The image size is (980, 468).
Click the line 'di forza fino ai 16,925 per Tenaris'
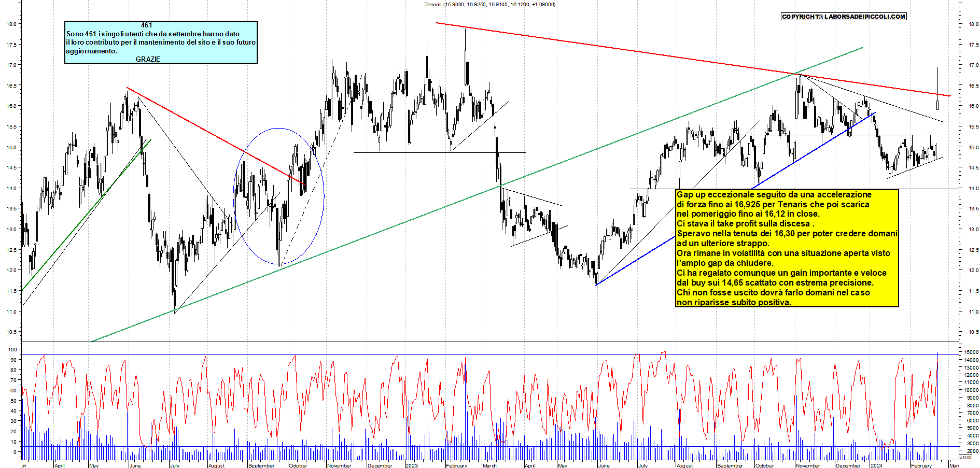[773, 204]
